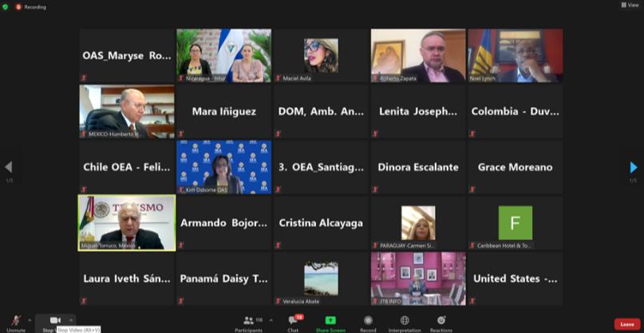
Task: Select the Colombia - Duv participant tile
Action: coord(516,112)
